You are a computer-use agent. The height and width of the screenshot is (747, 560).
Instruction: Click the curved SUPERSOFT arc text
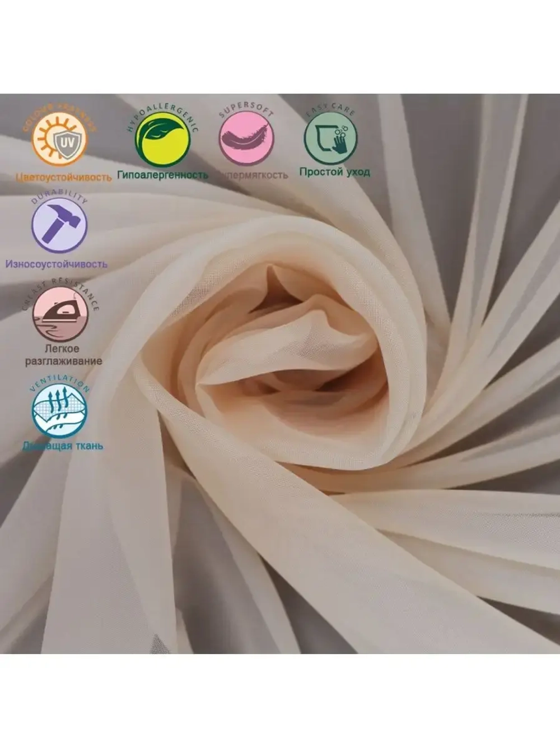pos(246,110)
